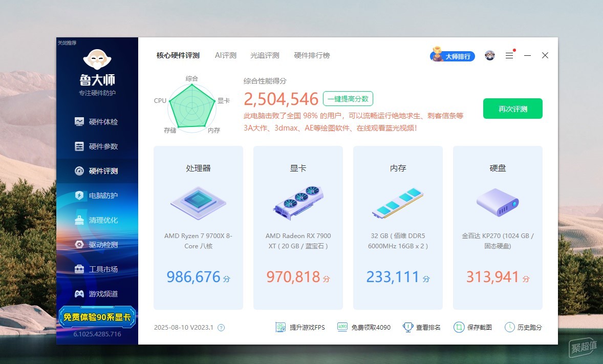Click the 查看排名 trophy icon
The image size is (603, 364).
407,328
